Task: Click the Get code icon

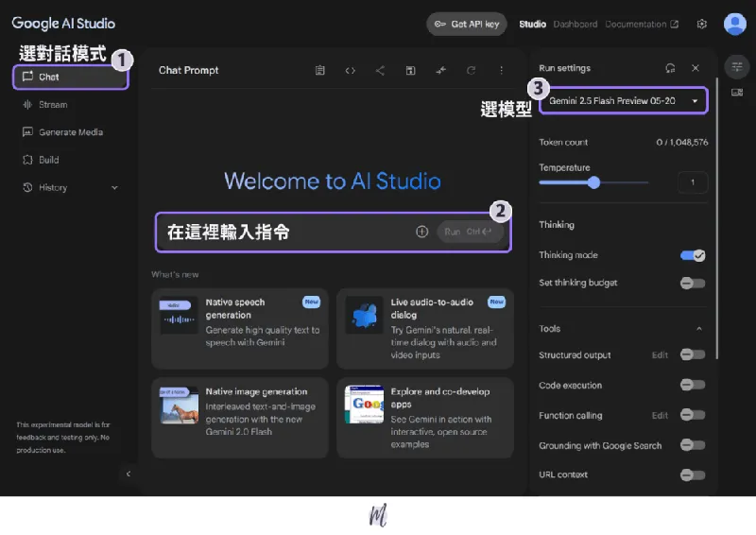Action: [x=350, y=71]
